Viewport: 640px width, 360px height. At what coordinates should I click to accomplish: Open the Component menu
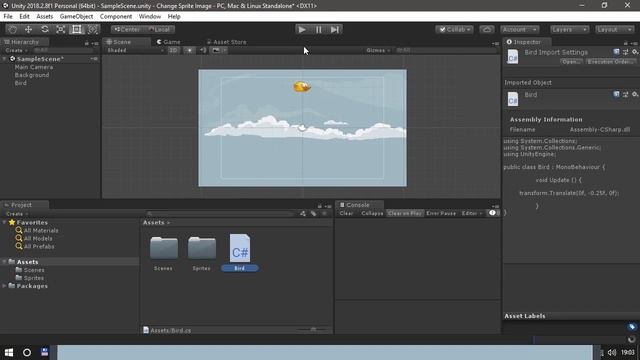click(116, 16)
